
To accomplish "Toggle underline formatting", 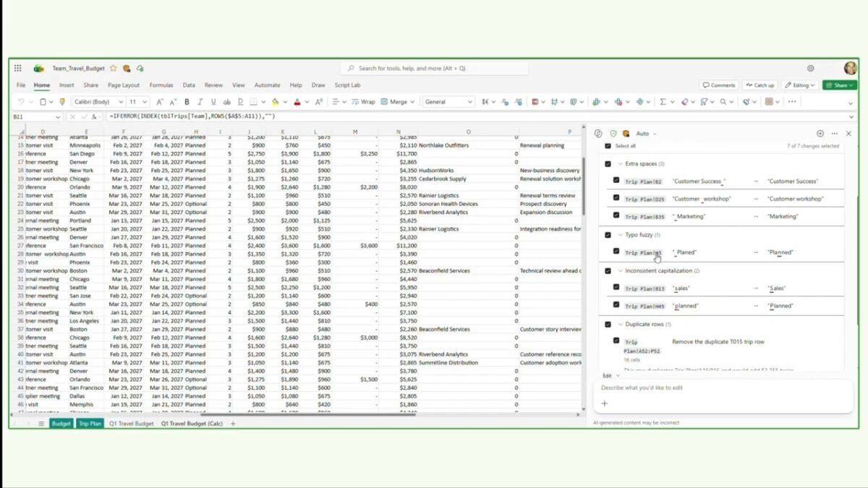I will [213, 102].
